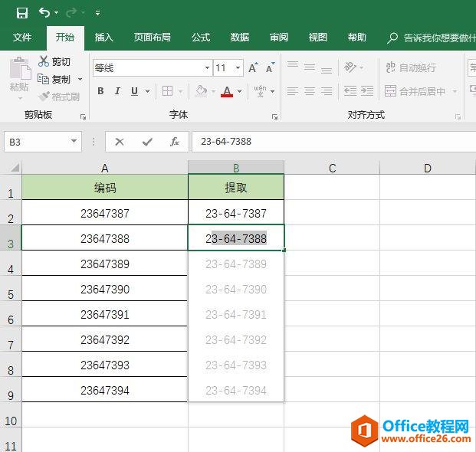Viewport: 476px width, 452px height.
Task: Open the Undo history dropdown arrow
Action: click(57, 13)
